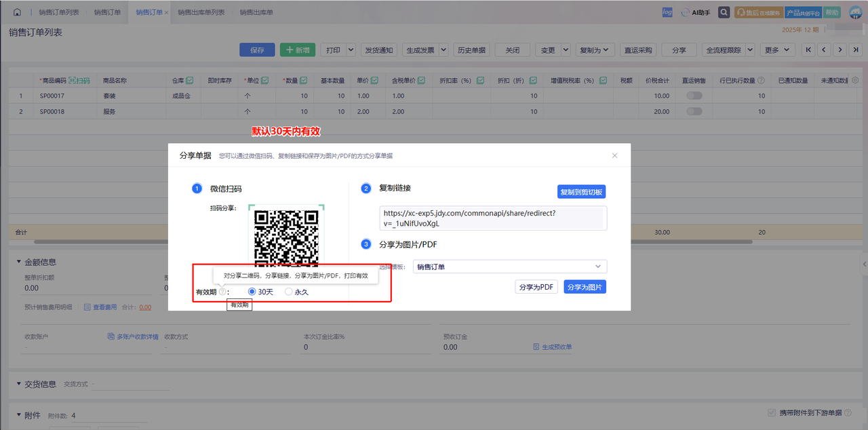Click the 有效期 help question icon
Image resolution: width=868 pixels, height=430 pixels.
point(222,292)
